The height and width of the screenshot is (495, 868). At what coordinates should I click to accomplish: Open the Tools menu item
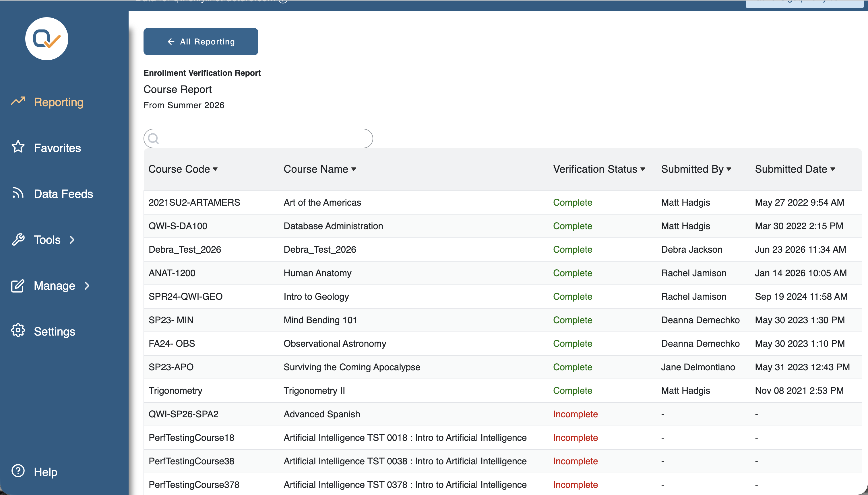pos(47,240)
